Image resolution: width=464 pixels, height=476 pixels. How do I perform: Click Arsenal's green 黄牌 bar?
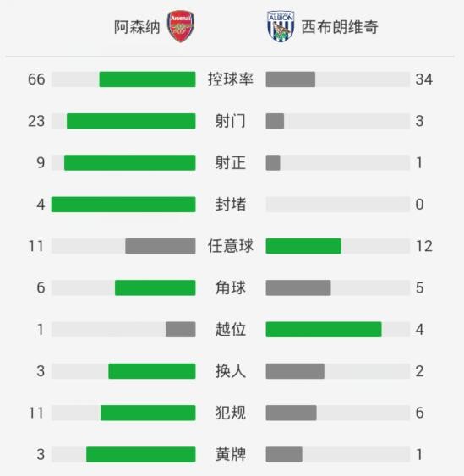(141, 455)
